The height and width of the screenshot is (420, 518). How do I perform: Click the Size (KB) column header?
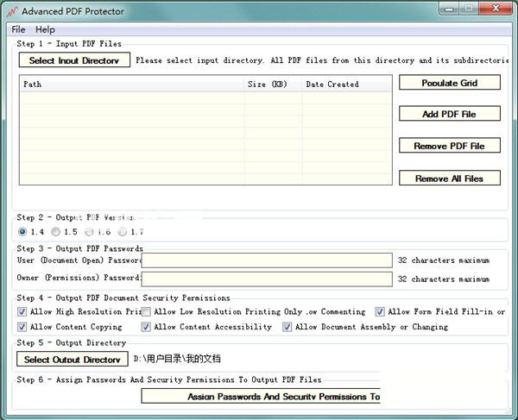click(x=273, y=85)
